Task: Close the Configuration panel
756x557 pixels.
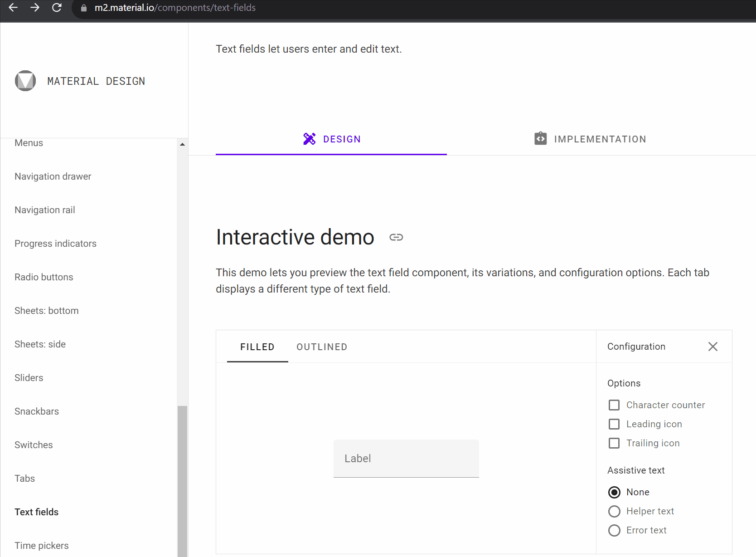Action: (x=713, y=347)
